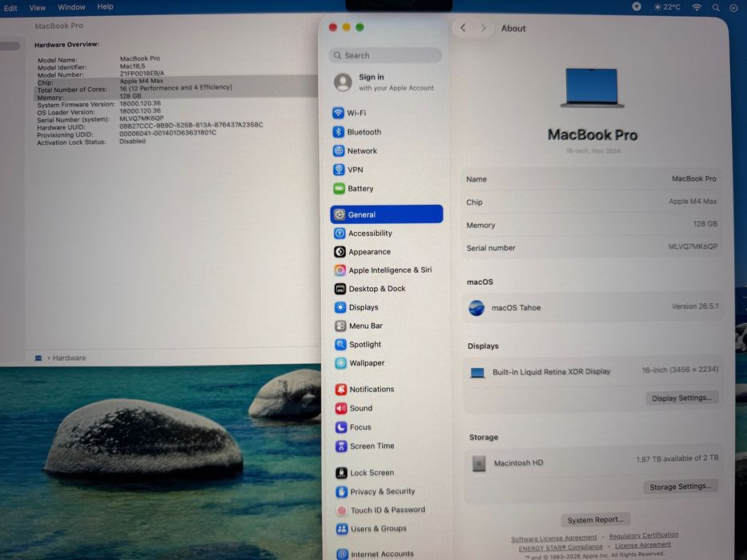
Task: Go back with the left chevron button
Action: 463,28
